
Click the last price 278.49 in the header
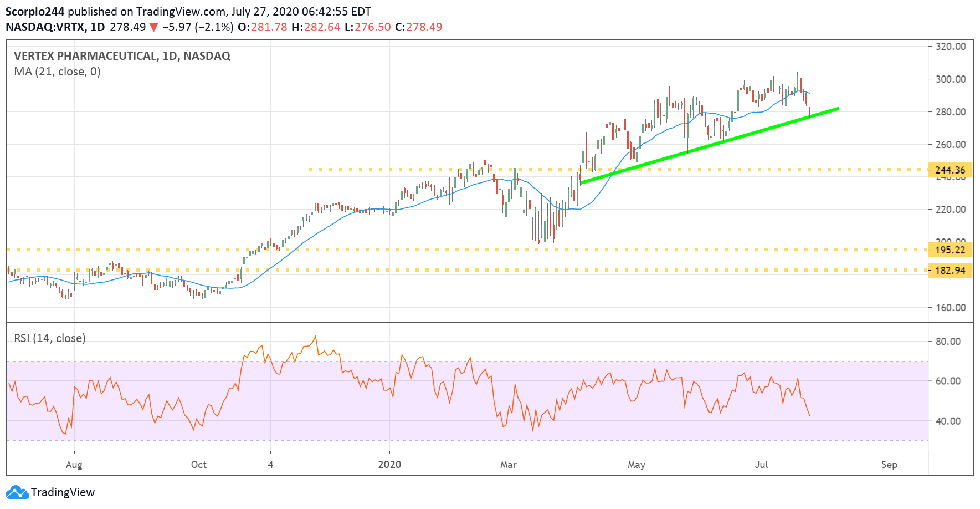pyautogui.click(x=128, y=27)
